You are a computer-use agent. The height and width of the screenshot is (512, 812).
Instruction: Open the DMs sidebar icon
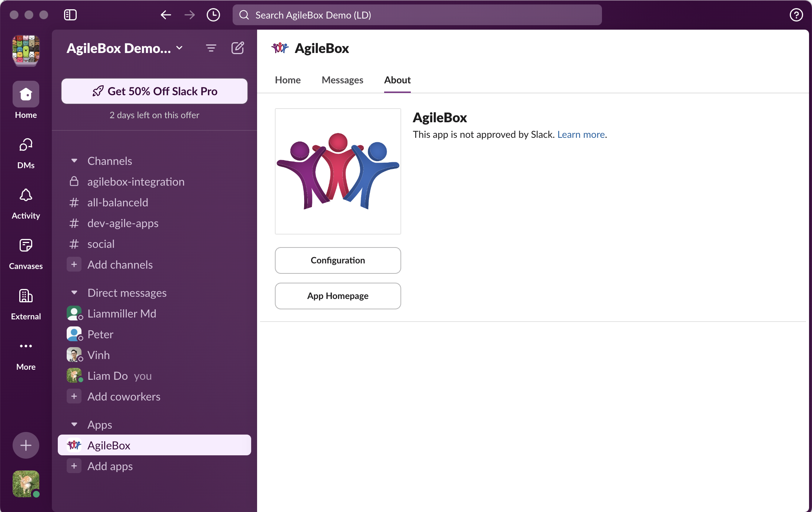tap(26, 145)
